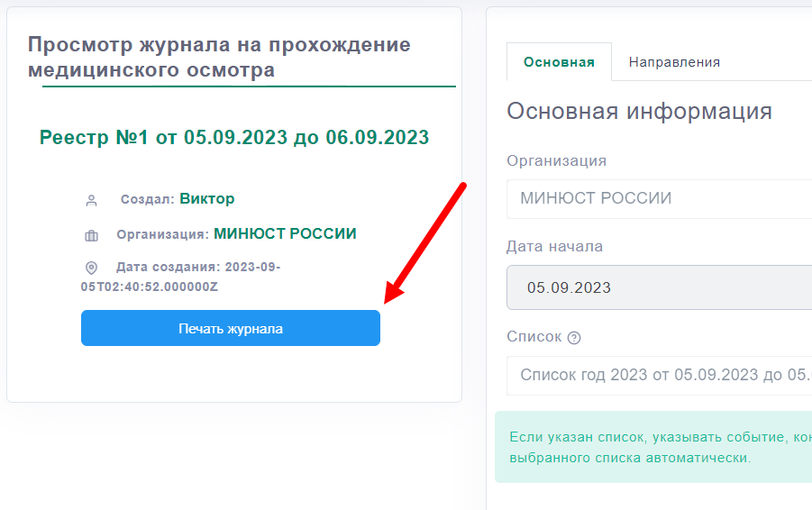Click the user icon beside Создал
This screenshot has height=510, width=812.
91,200
